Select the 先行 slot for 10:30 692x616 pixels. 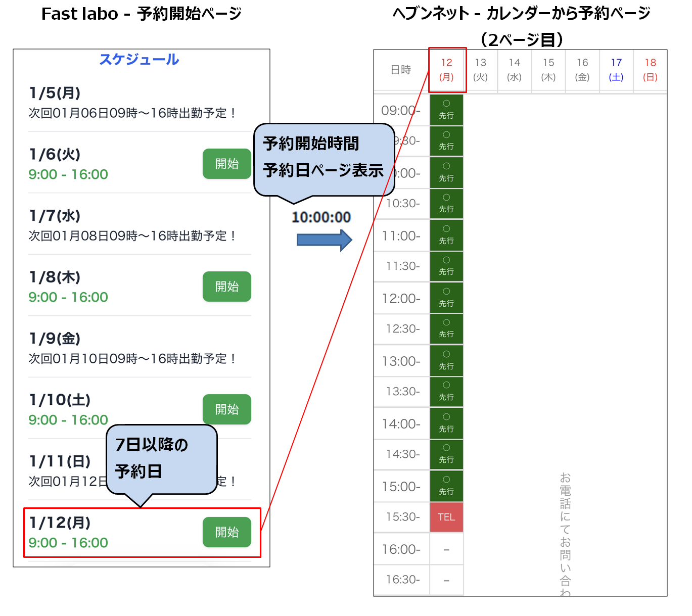coord(447,204)
